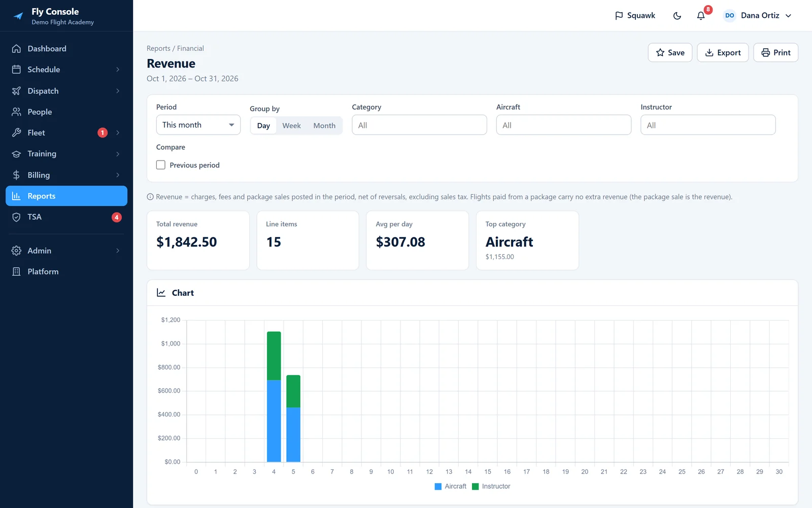
Task: Click the Squawk flag icon
Action: (619, 16)
